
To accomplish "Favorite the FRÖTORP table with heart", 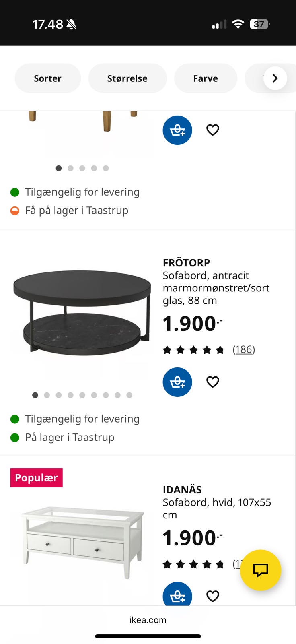I will 213,382.
